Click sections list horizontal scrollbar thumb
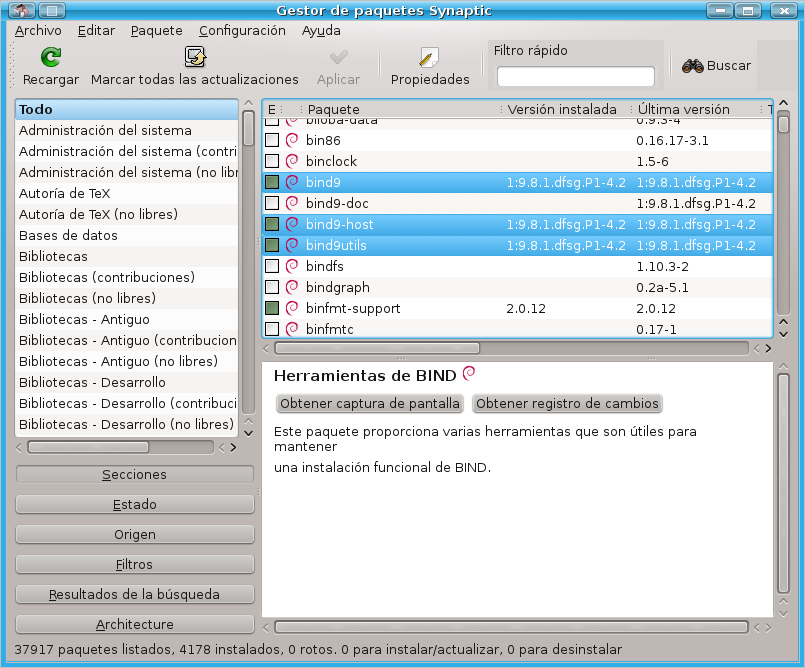 click(88, 447)
